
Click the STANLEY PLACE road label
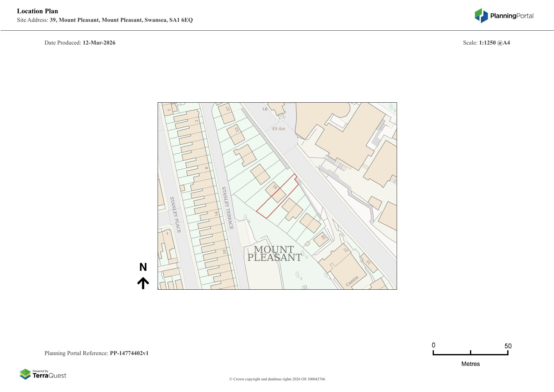(175, 214)
